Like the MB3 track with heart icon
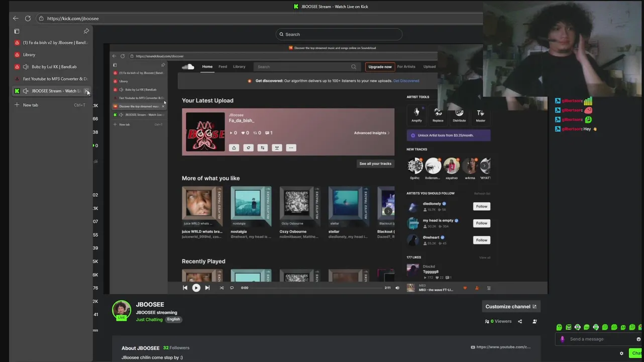The width and height of the screenshot is (644, 362). (465, 288)
